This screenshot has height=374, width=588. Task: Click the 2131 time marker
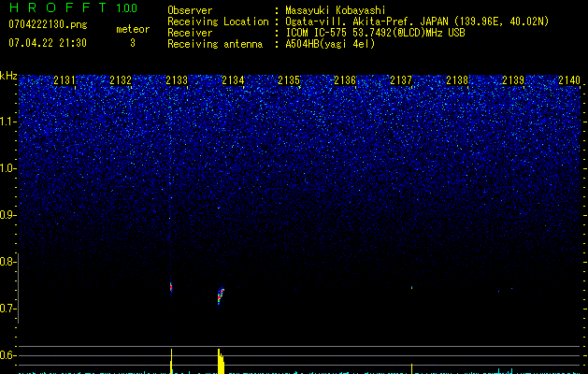65,79
